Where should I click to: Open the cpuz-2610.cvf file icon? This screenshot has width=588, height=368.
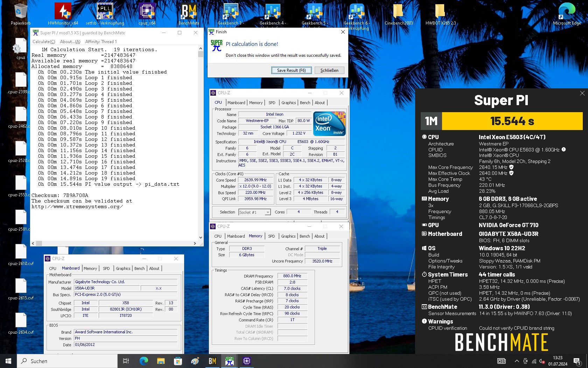click(x=21, y=255)
